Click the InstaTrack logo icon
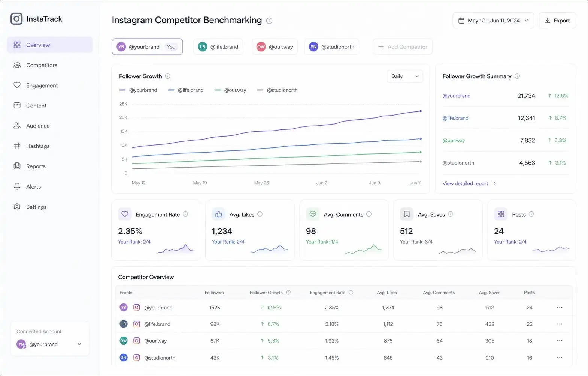588x376 pixels. (16, 19)
